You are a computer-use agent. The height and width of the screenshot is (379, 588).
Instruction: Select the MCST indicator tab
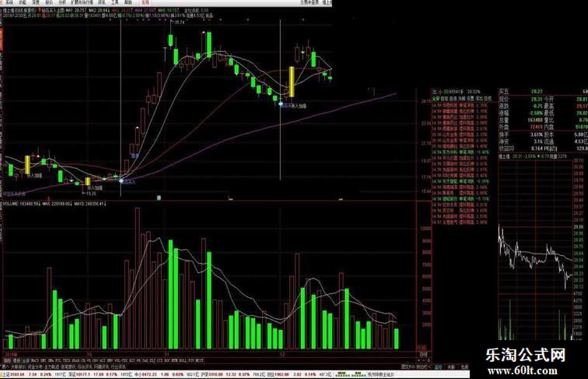[199, 360]
